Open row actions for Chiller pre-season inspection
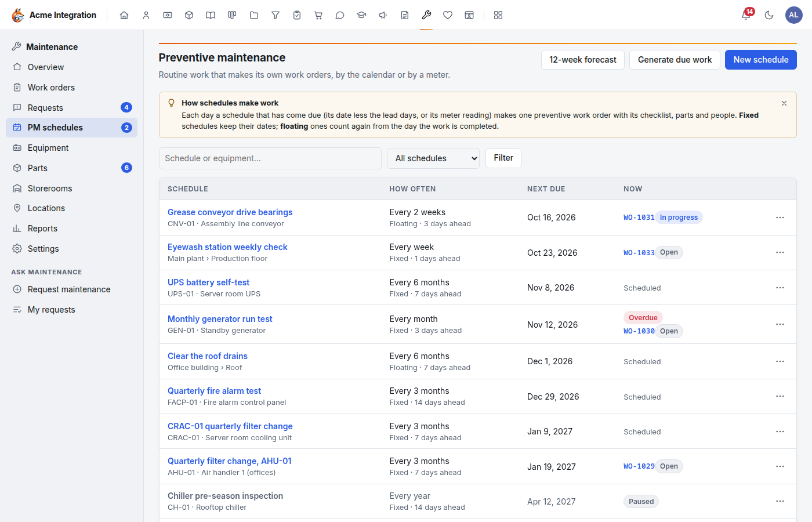 (780, 501)
